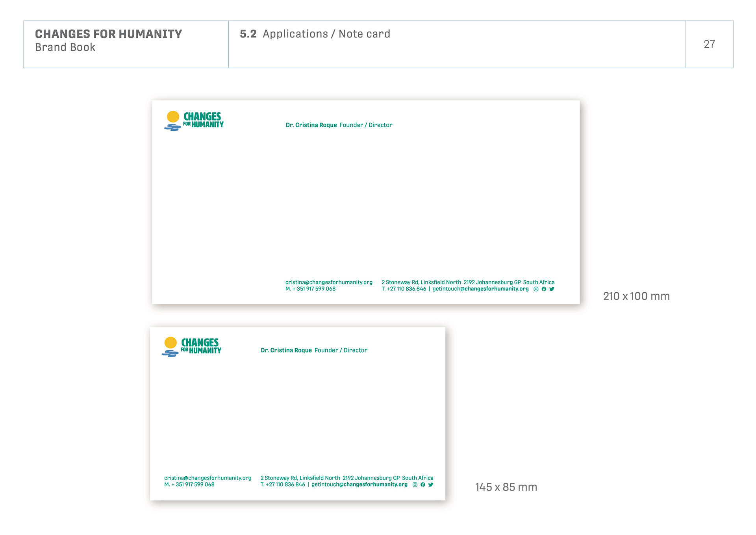Select the '210 x 100 mm' dimension label
The width and height of the screenshot is (756, 535).
pyautogui.click(x=636, y=296)
